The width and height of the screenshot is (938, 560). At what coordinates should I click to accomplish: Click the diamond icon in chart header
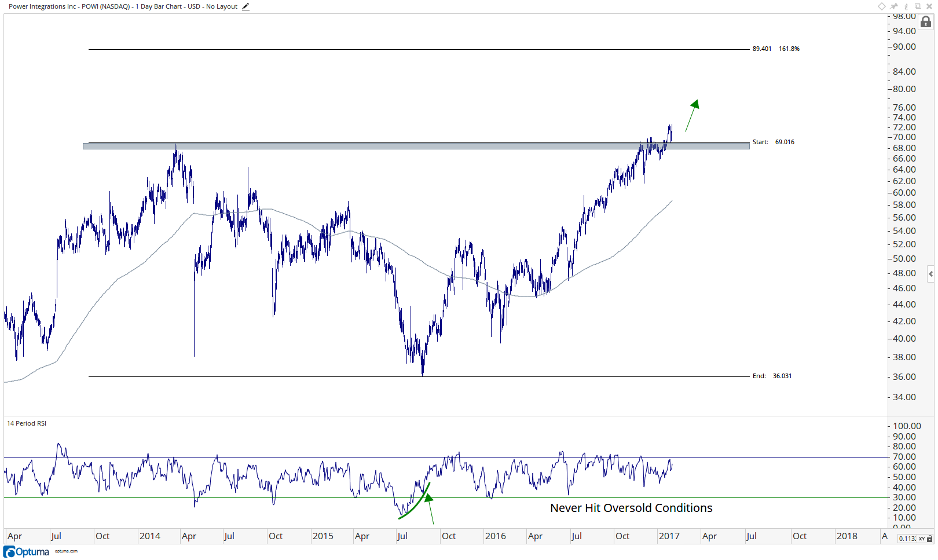click(882, 6)
